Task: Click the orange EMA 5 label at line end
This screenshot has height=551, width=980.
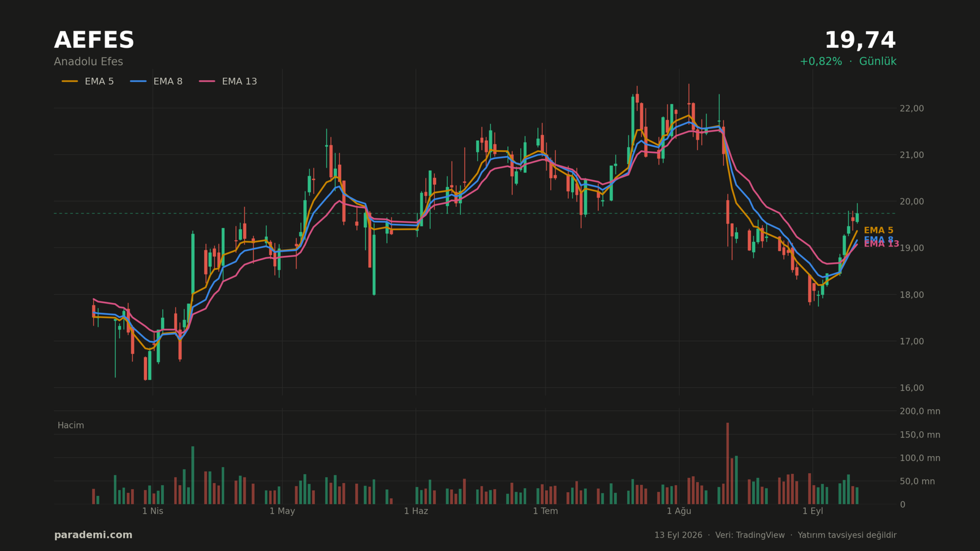Action: pyautogui.click(x=878, y=230)
